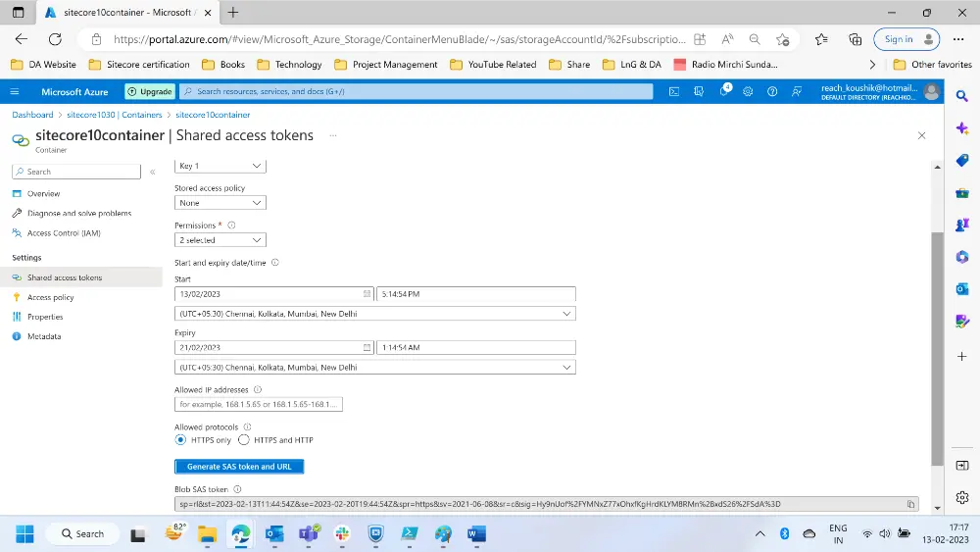The width and height of the screenshot is (980, 552).
Task: Show info tooltip for Blob SAS token
Action: tap(237, 489)
